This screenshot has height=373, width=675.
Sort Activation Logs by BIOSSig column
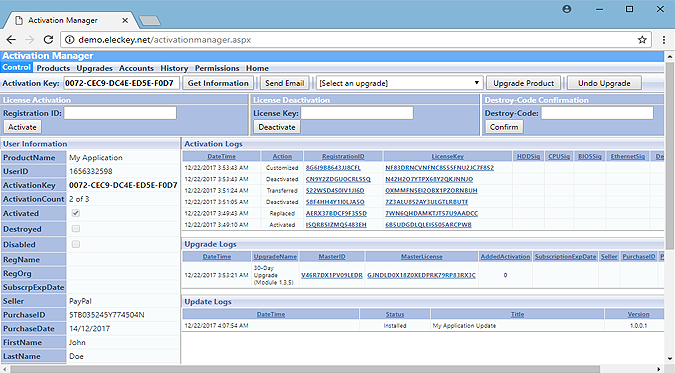(x=589, y=156)
